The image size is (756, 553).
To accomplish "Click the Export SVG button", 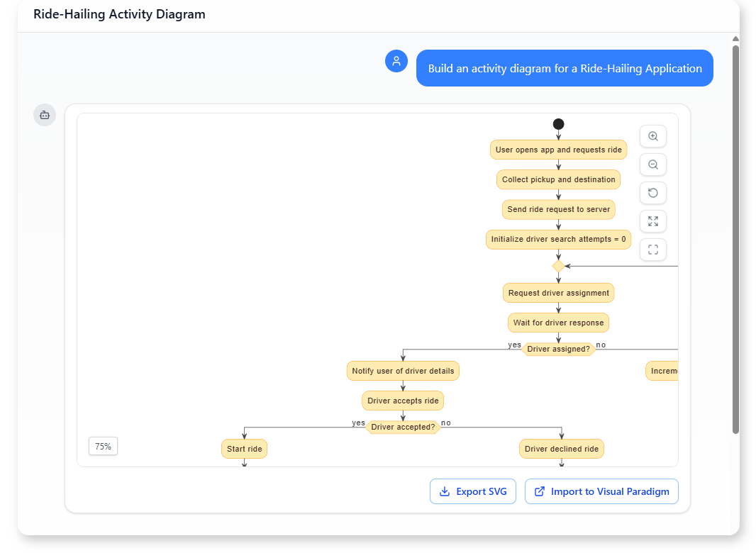I will pyautogui.click(x=473, y=491).
